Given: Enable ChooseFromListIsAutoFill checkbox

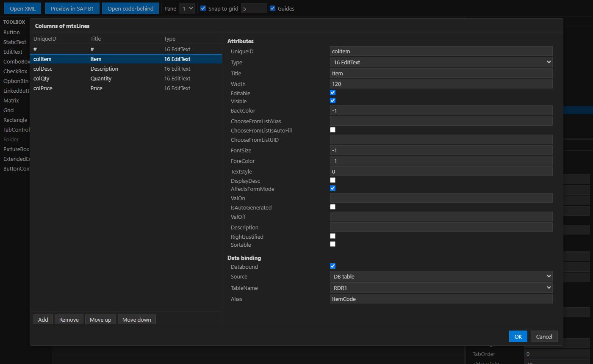Looking at the screenshot, I should point(333,130).
